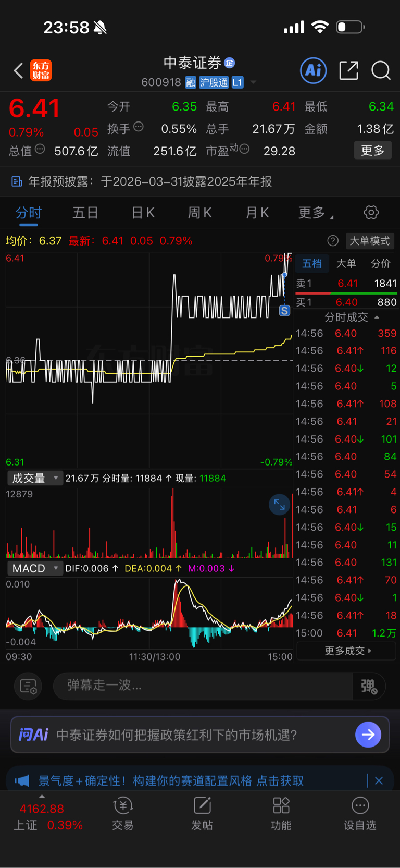The width and height of the screenshot is (400, 868).
Task: Tap the 上证 4162.88 index readout
Action: [x=47, y=817]
